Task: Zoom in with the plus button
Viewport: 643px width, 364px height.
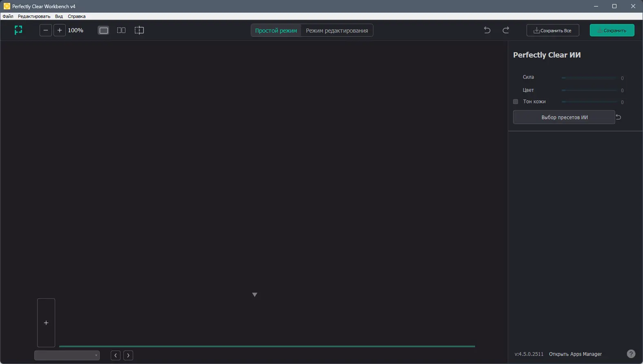Action: point(60,30)
